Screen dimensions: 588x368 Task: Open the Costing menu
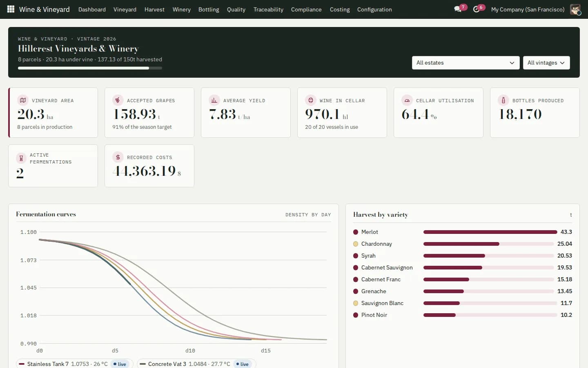pyautogui.click(x=340, y=9)
